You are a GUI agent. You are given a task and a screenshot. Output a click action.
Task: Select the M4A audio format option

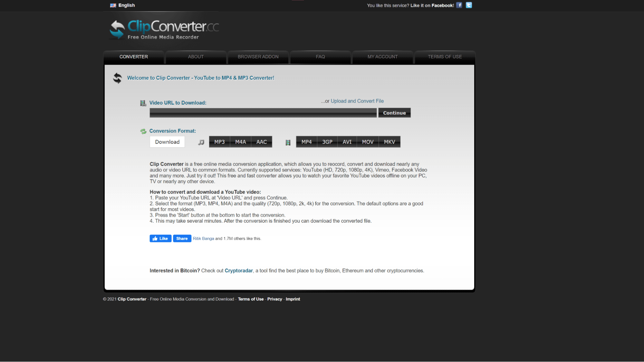point(240,142)
